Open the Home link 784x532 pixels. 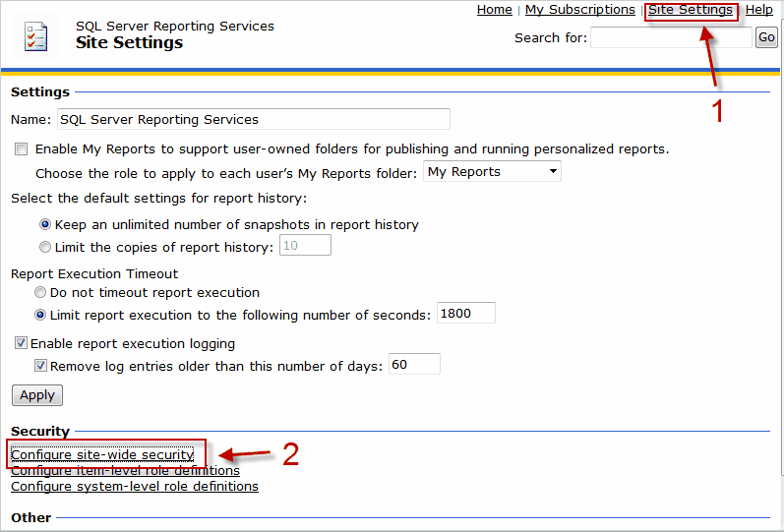[494, 10]
